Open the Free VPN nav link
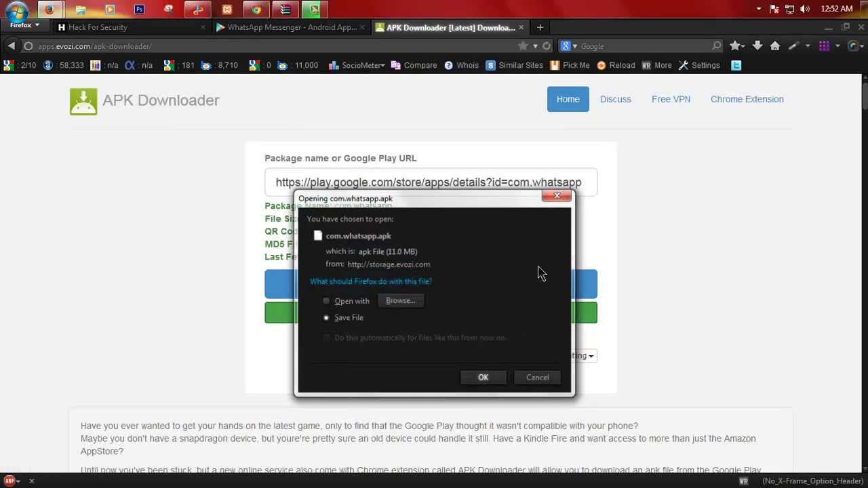The width and height of the screenshot is (868, 488). 671,99
